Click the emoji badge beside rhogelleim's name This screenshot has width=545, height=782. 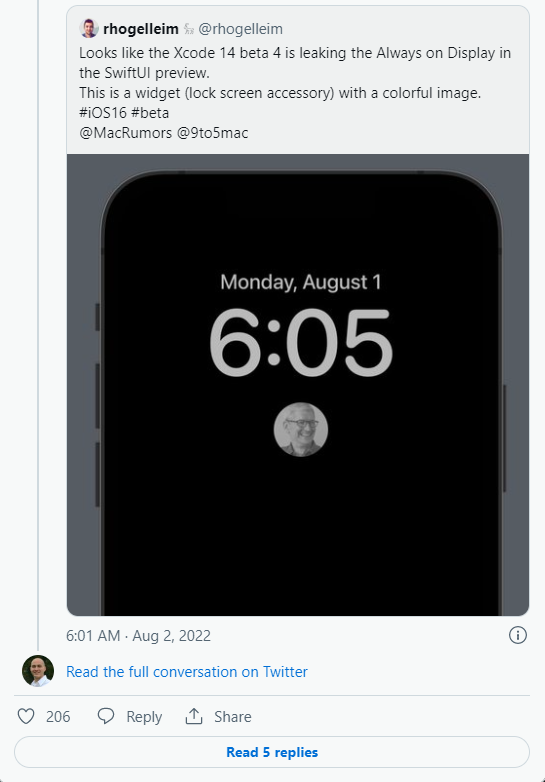(x=188, y=29)
